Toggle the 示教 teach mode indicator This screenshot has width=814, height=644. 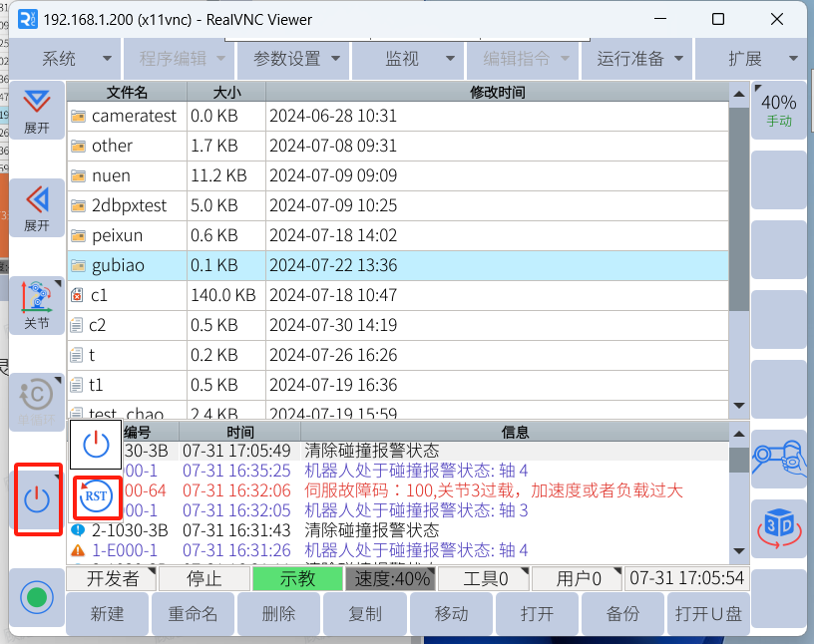(x=296, y=579)
